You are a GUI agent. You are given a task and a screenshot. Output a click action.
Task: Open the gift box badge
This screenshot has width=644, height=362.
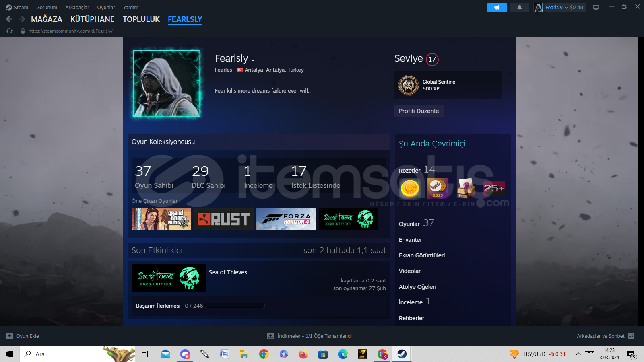point(466,188)
